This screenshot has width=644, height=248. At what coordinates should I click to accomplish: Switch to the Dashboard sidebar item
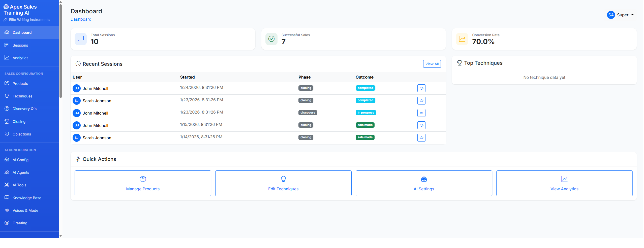[22, 32]
